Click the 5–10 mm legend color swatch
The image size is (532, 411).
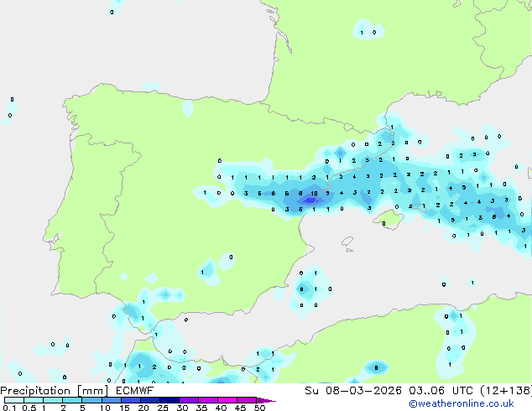[91, 400]
